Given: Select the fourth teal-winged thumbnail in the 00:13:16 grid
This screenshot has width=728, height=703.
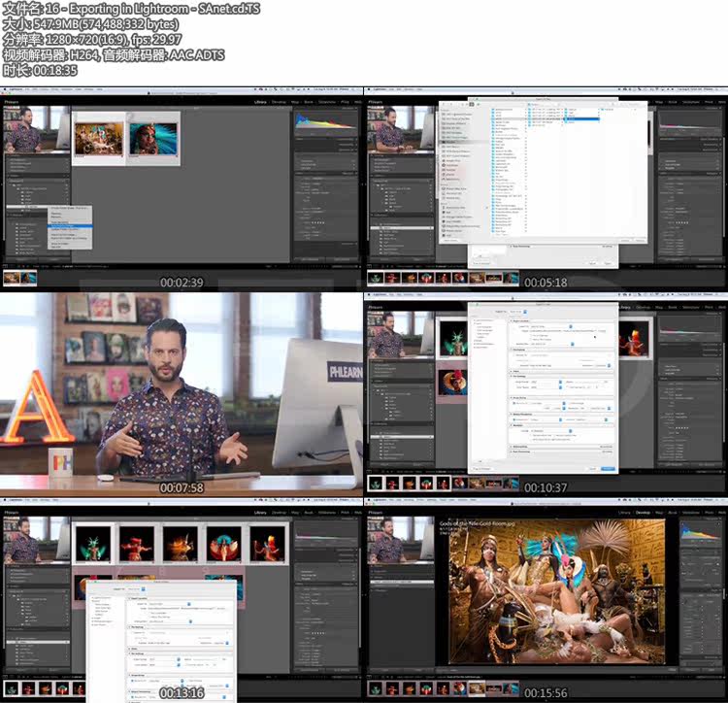Looking at the screenshot, I should [224, 544].
